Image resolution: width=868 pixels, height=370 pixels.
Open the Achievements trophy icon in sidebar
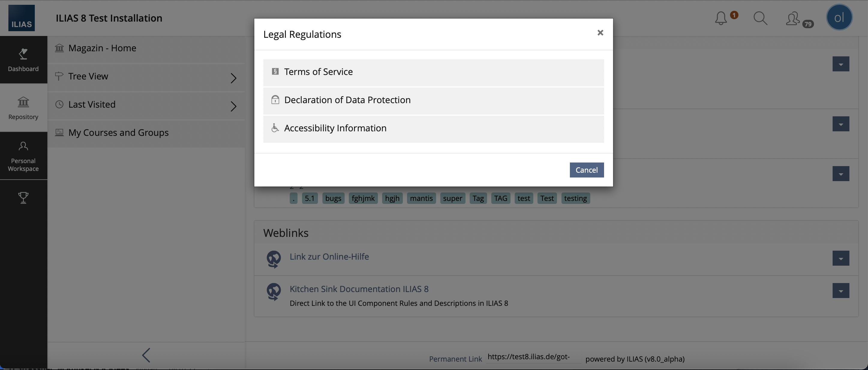click(23, 198)
